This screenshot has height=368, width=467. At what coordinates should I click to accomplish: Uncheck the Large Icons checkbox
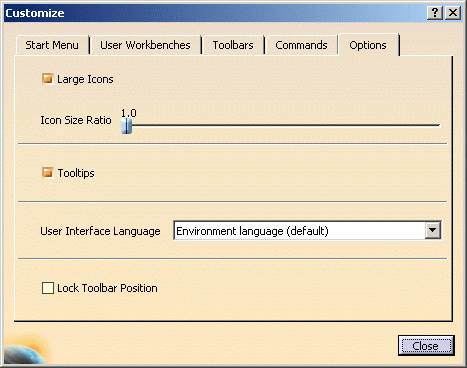[x=48, y=79]
